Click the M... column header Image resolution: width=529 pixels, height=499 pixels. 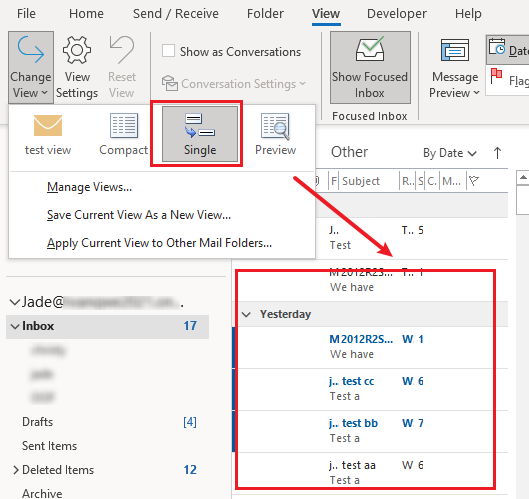(x=451, y=181)
